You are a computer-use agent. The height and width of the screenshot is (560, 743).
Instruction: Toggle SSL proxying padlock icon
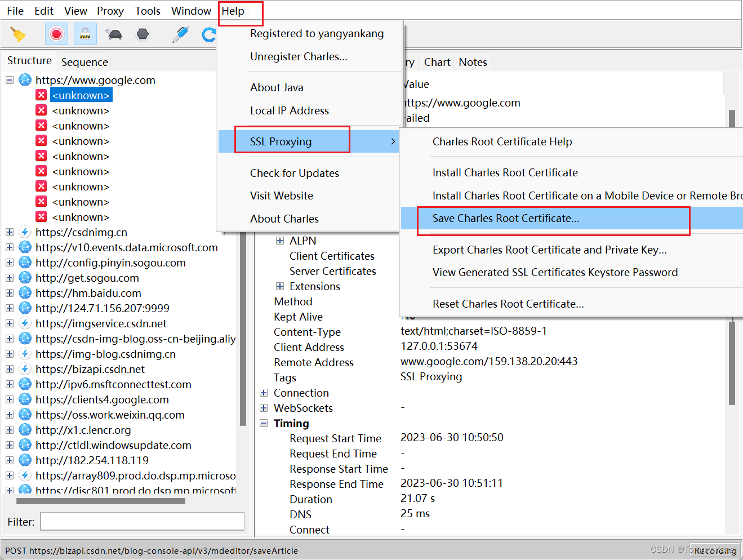pyautogui.click(x=85, y=34)
